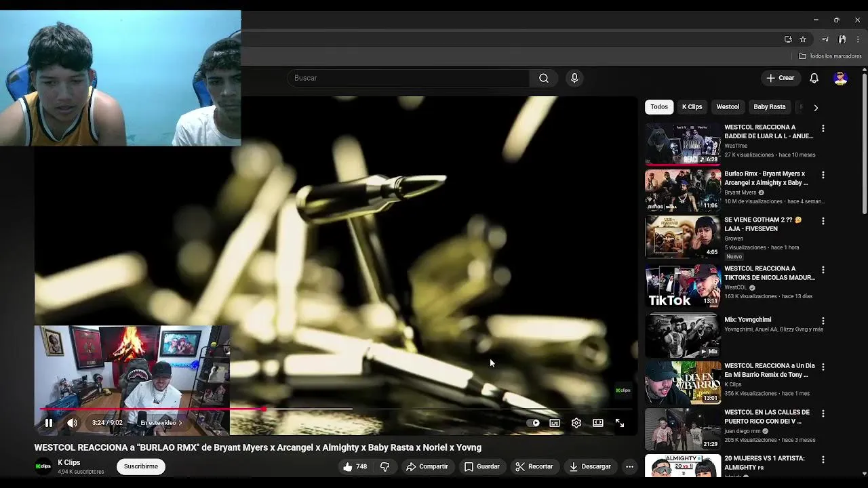Open 'WESTCOL EN LAS CALLES DE PUERTO RICO' title

click(767, 416)
